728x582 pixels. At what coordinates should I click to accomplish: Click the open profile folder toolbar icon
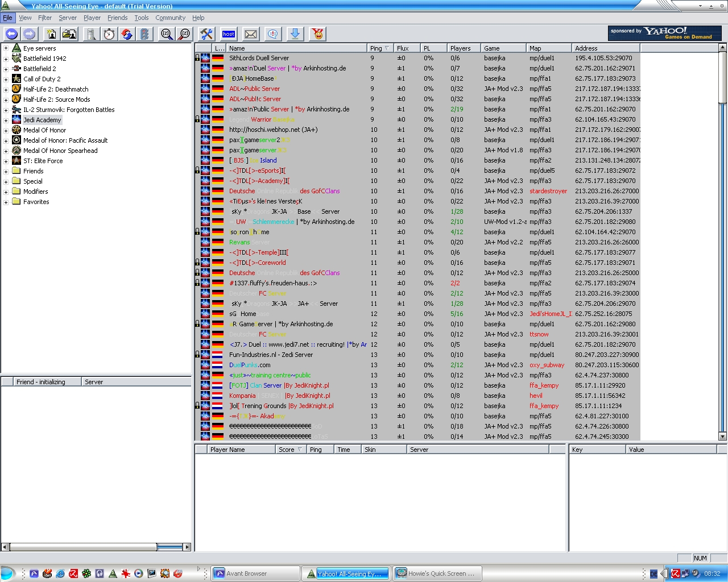pos(69,34)
